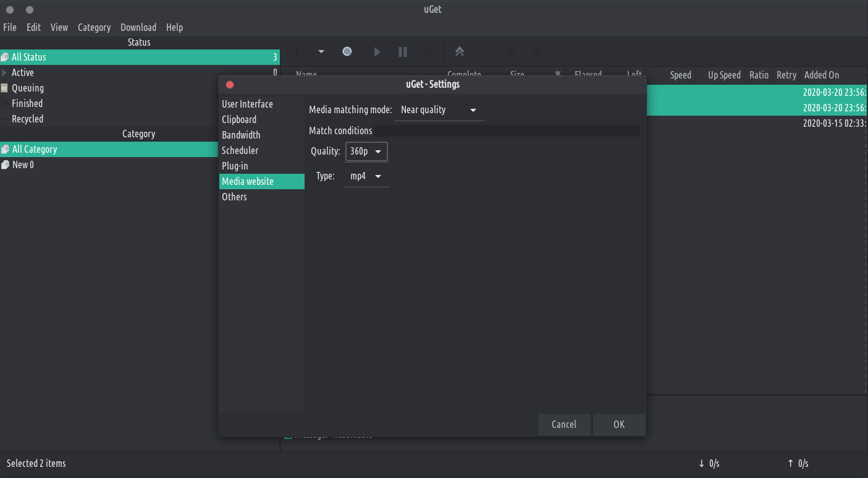Click the move down chevron toolbar icon
Screen dimensions: 868x478
(486, 52)
